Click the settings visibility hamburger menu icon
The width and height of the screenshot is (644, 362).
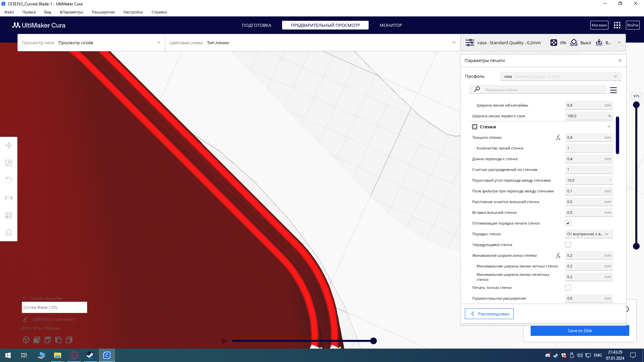(x=613, y=90)
